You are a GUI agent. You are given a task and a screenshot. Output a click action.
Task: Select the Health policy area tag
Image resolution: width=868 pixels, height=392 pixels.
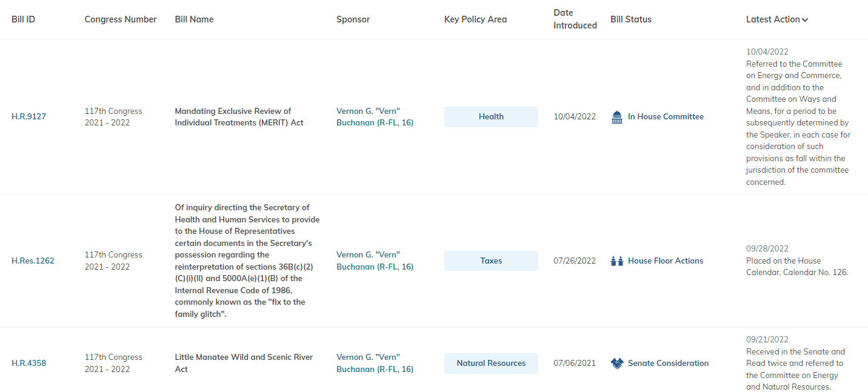point(491,117)
